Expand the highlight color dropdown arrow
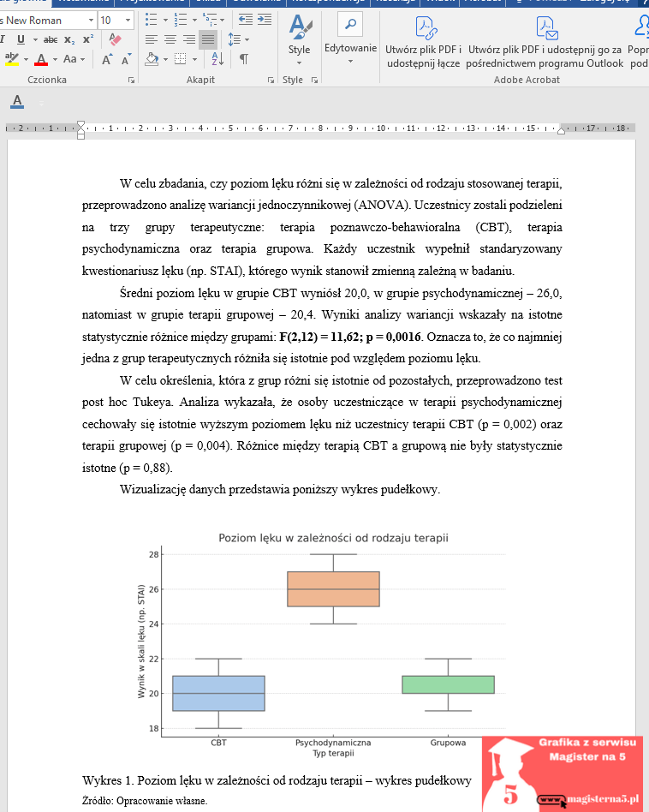The height and width of the screenshot is (812, 649). (26, 60)
